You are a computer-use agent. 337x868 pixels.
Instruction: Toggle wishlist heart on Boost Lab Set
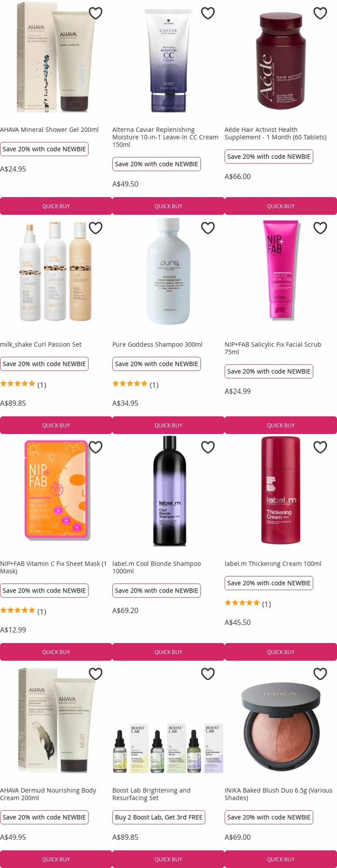[x=208, y=674]
